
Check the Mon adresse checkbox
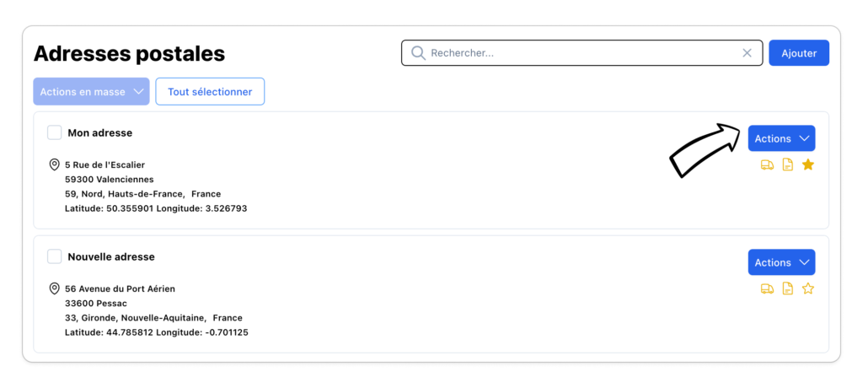55,132
